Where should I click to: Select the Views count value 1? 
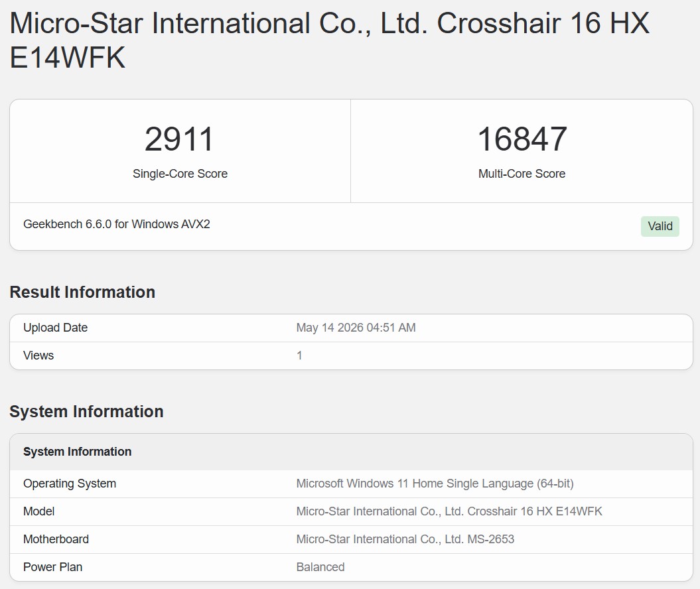pos(299,356)
